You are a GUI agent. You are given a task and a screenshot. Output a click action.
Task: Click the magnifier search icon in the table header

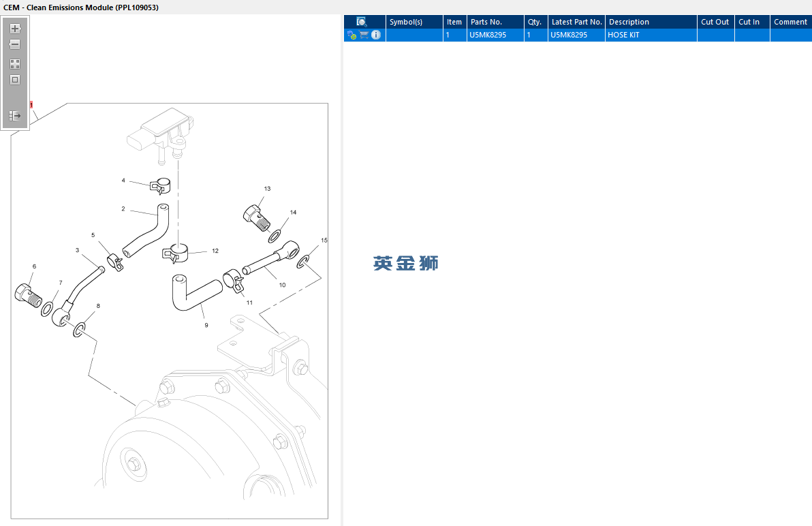click(x=362, y=22)
